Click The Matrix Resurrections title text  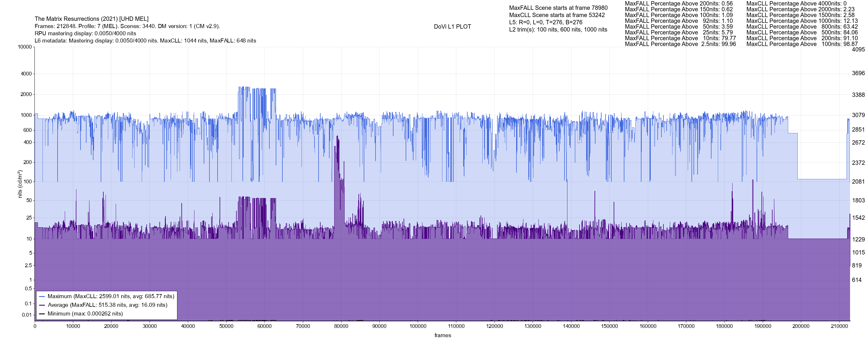91,19
